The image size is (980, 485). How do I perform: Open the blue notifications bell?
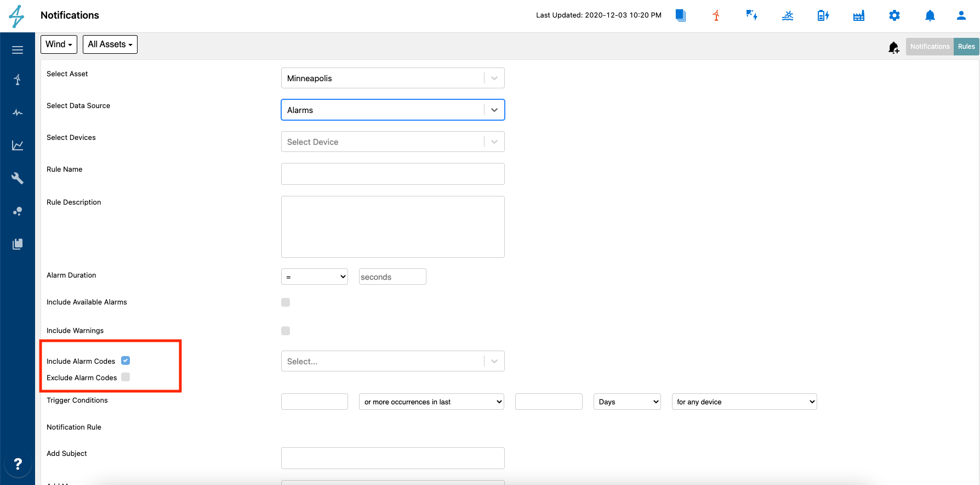click(930, 15)
